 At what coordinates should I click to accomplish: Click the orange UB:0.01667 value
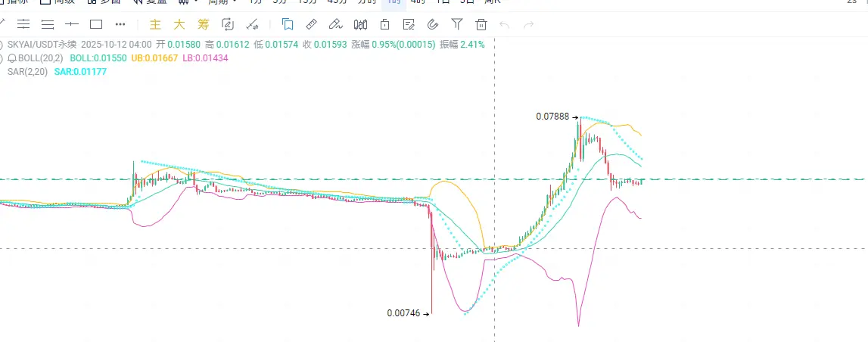click(x=154, y=58)
